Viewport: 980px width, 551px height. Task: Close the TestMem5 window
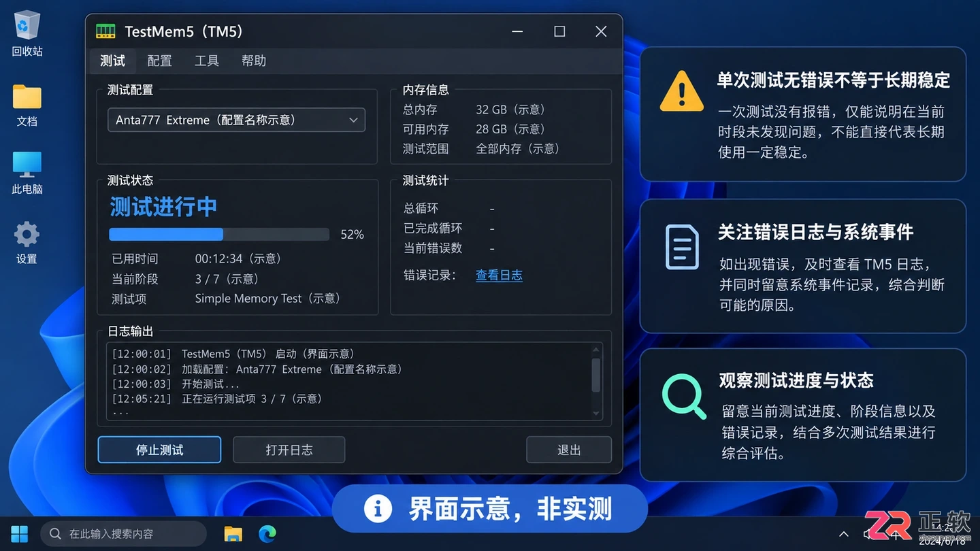click(601, 31)
